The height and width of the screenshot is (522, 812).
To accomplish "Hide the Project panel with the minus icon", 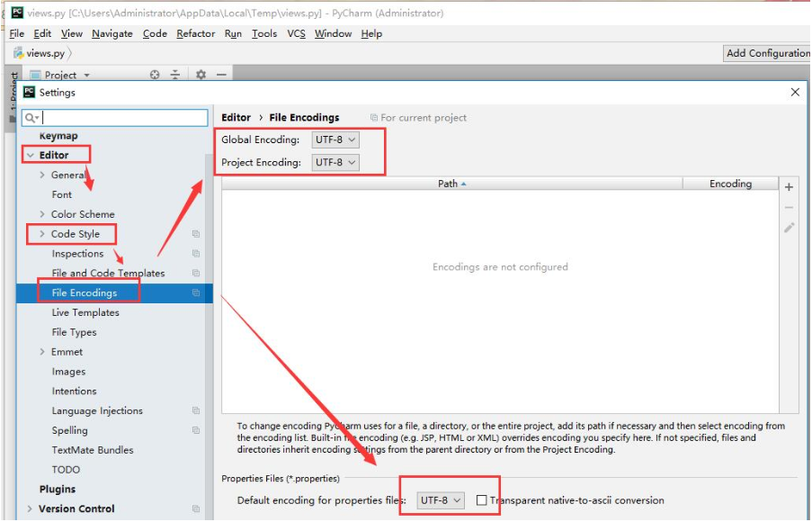I will tap(221, 75).
